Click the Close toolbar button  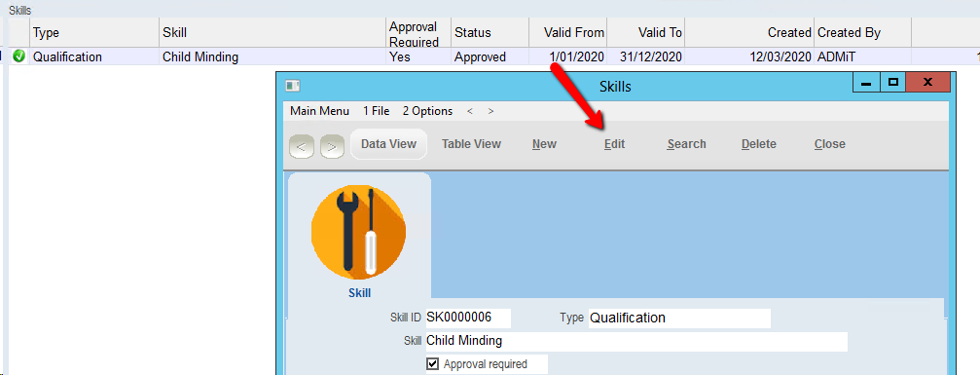click(x=829, y=144)
